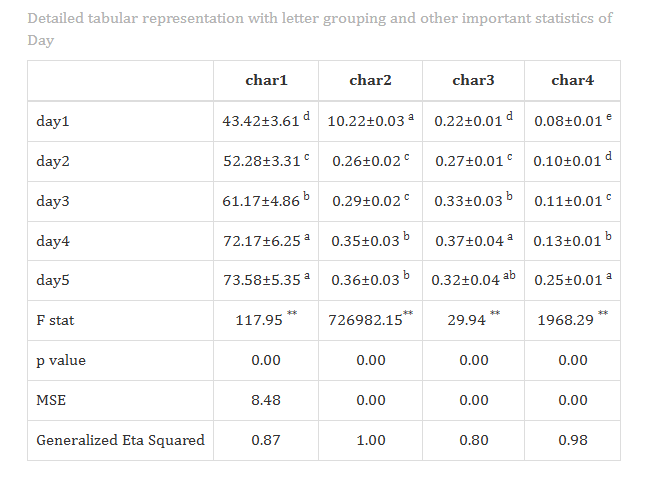Click the F stat row label
This screenshot has height=490, width=656.
tap(55, 321)
